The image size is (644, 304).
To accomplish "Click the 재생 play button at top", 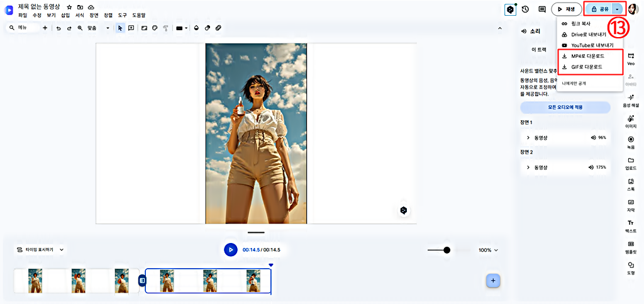I will [567, 9].
